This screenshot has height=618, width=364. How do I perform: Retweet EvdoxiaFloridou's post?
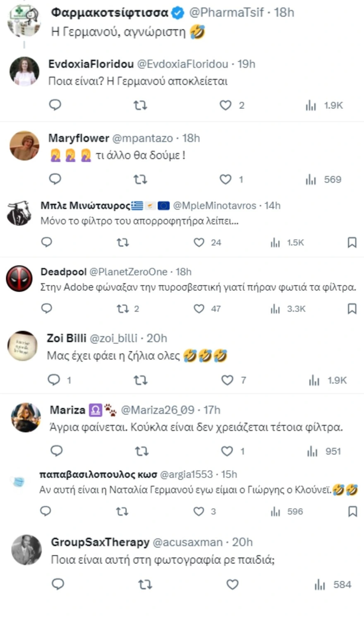(x=140, y=106)
